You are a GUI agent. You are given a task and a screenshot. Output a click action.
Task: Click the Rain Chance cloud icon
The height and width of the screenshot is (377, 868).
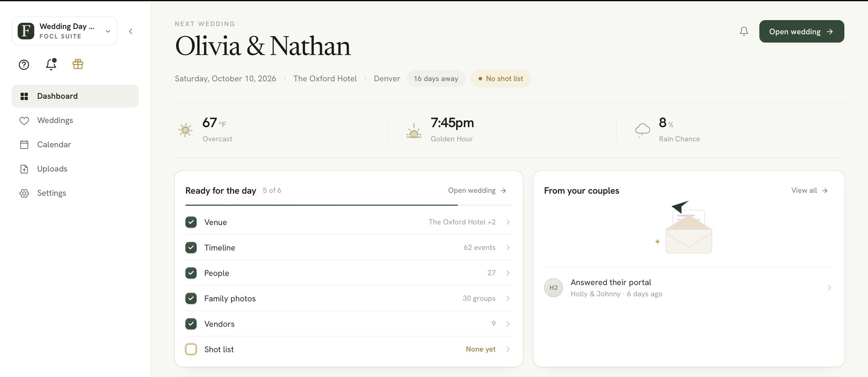pos(643,130)
